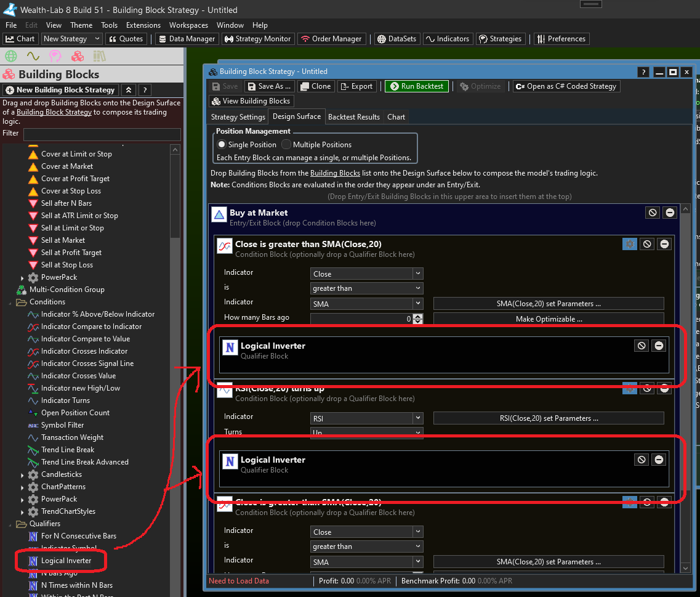This screenshot has width=700, height=597.
Task: Open the Data Manager toolbar icon
Action: [187, 39]
